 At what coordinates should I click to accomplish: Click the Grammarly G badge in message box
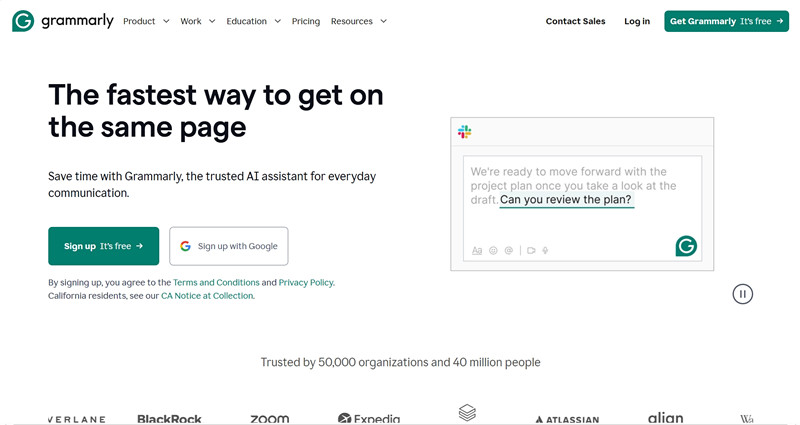pos(686,246)
